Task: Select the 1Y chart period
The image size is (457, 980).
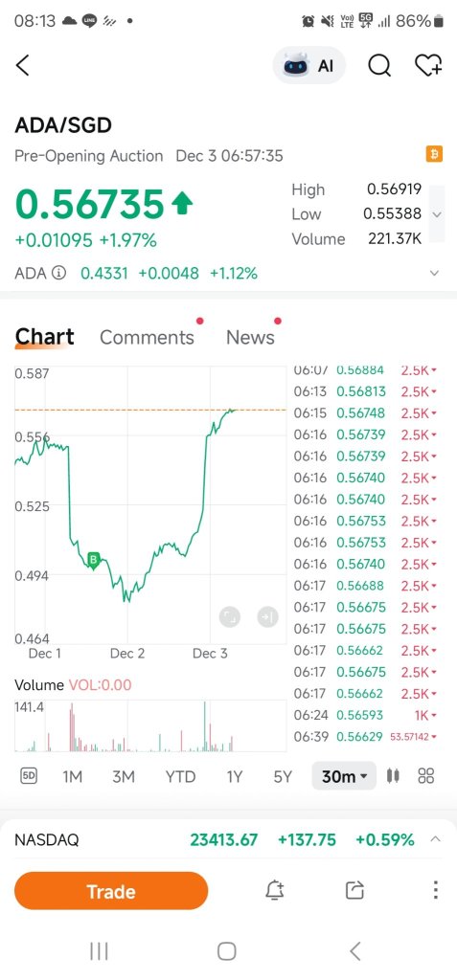Action: pos(234,776)
